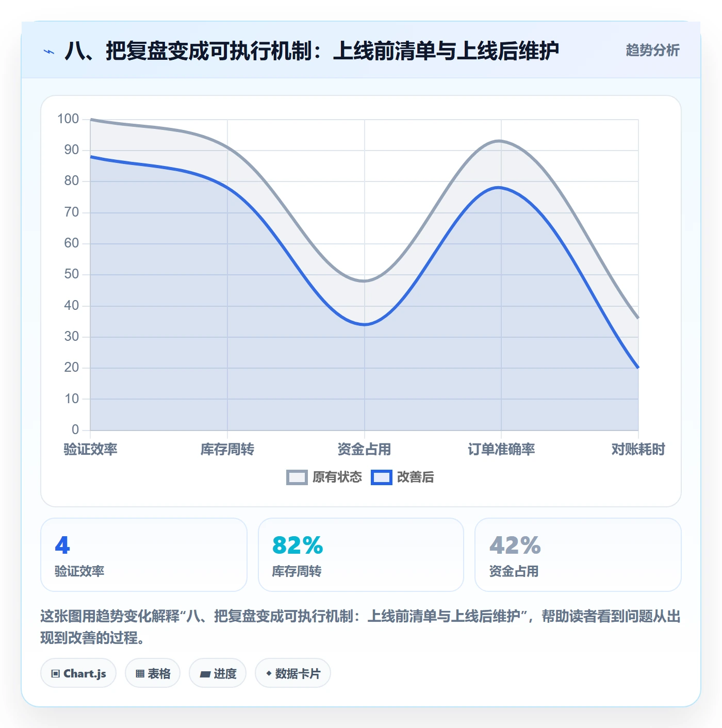Select the 表格 tag chip
The height and width of the screenshot is (728, 722).
[153, 673]
